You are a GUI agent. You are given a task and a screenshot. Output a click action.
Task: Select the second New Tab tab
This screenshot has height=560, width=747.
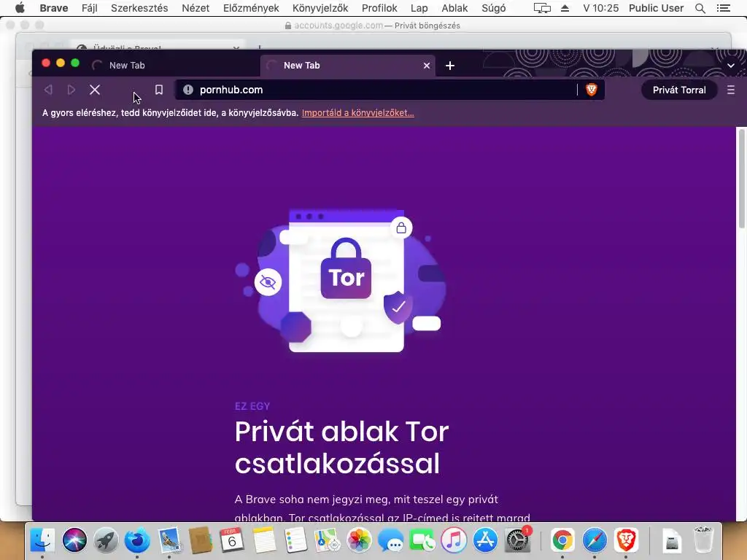349,65
